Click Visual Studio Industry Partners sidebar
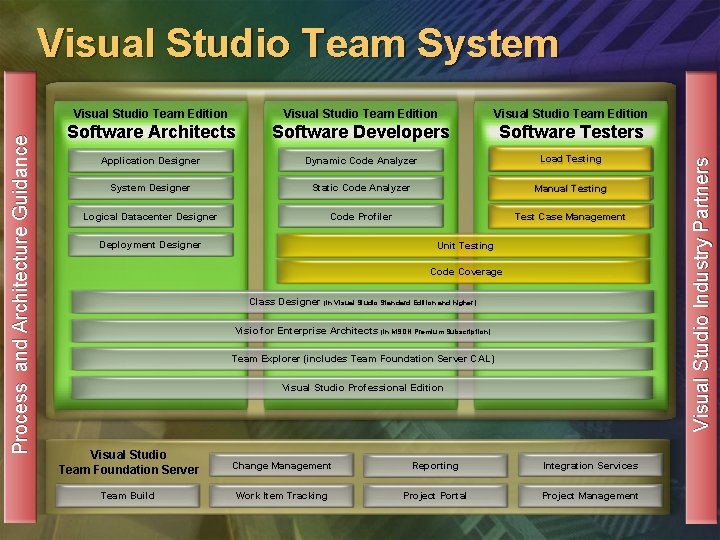This screenshot has width=720, height=540. pyautogui.click(x=701, y=297)
